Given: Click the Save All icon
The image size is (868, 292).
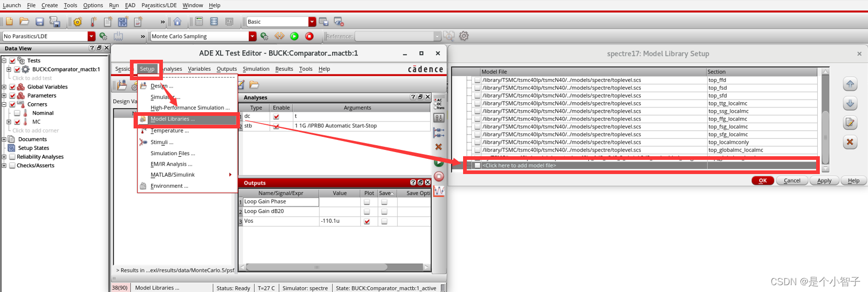Looking at the screenshot, I should [54, 21].
